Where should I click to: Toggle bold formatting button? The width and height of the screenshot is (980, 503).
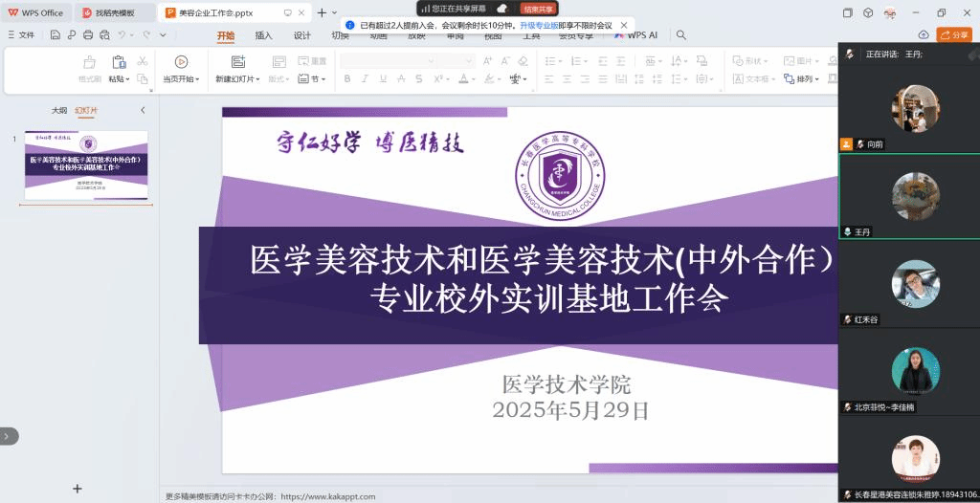[x=348, y=79]
